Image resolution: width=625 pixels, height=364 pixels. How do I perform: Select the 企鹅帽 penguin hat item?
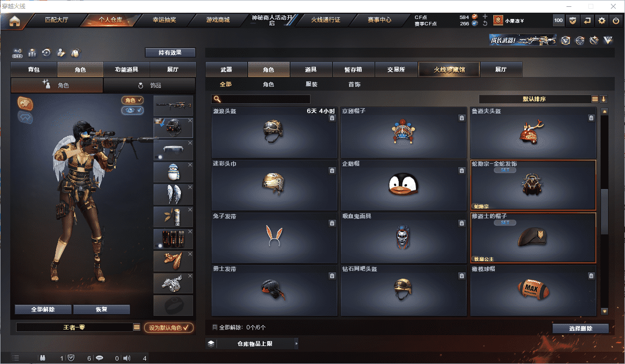(403, 185)
